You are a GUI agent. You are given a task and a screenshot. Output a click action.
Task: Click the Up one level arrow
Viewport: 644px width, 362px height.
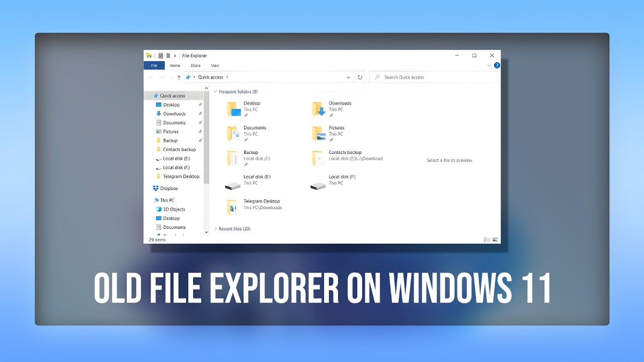pyautogui.click(x=179, y=77)
